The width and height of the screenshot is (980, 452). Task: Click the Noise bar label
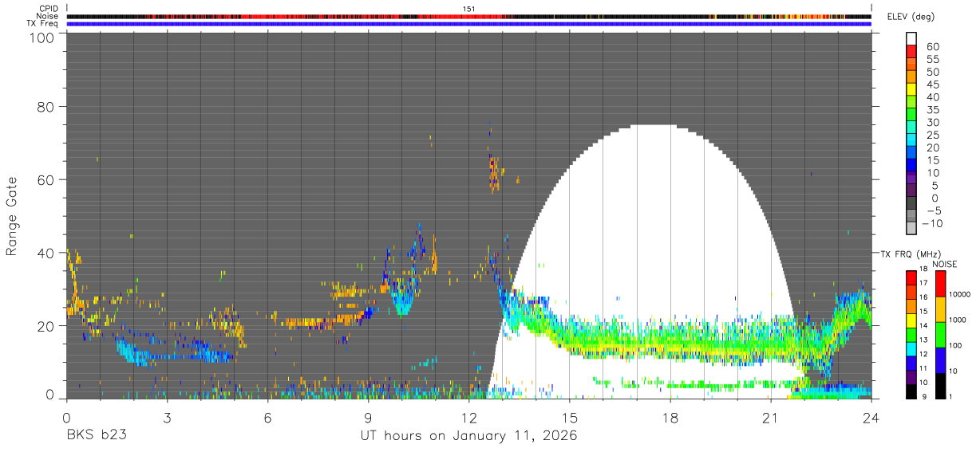pos(49,16)
